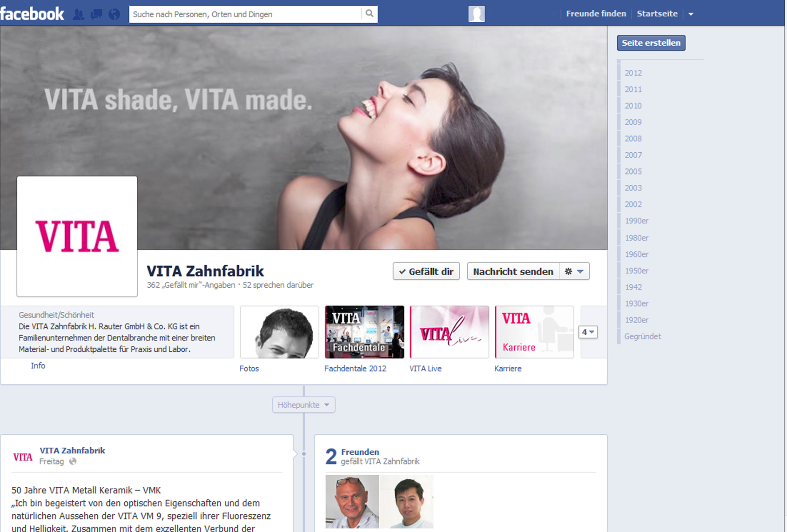Open notifications globe icon
787x532 pixels.
pos(114,14)
